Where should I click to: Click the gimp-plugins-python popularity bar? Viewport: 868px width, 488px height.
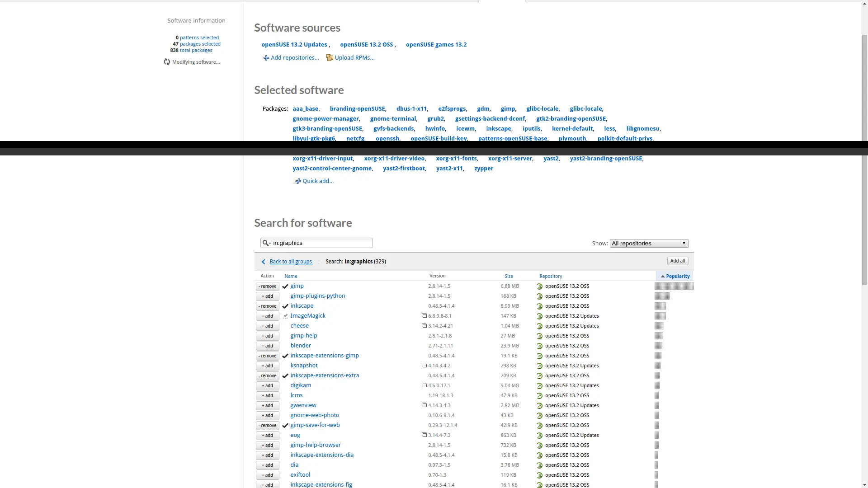point(662,296)
